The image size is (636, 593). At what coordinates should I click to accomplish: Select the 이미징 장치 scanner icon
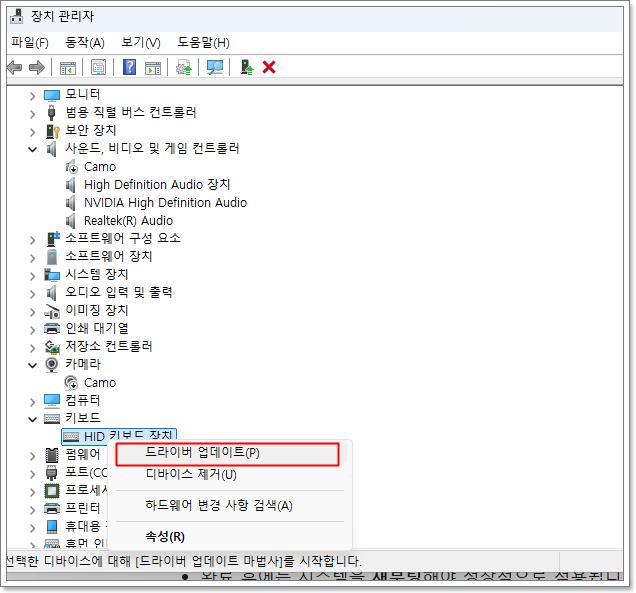tap(52, 311)
